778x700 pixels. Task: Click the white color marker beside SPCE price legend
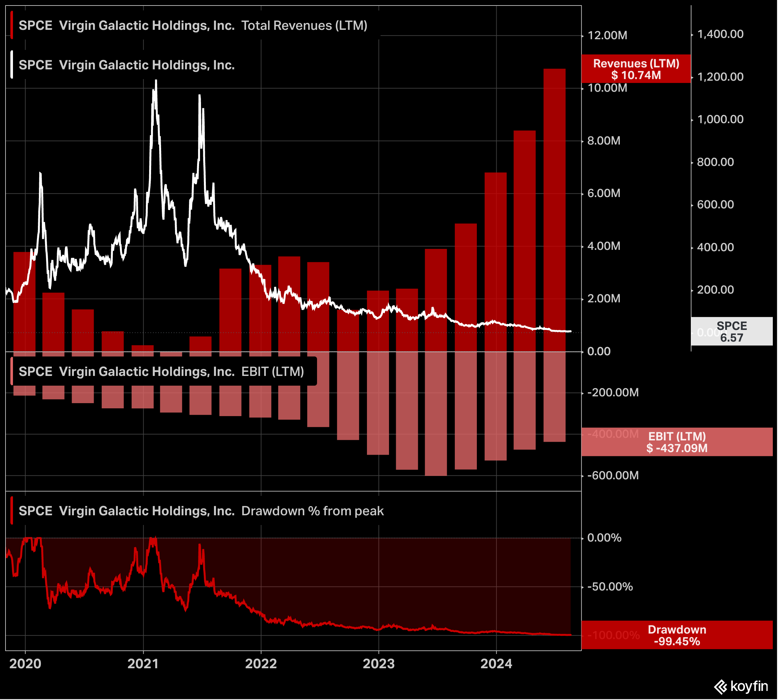[12, 65]
